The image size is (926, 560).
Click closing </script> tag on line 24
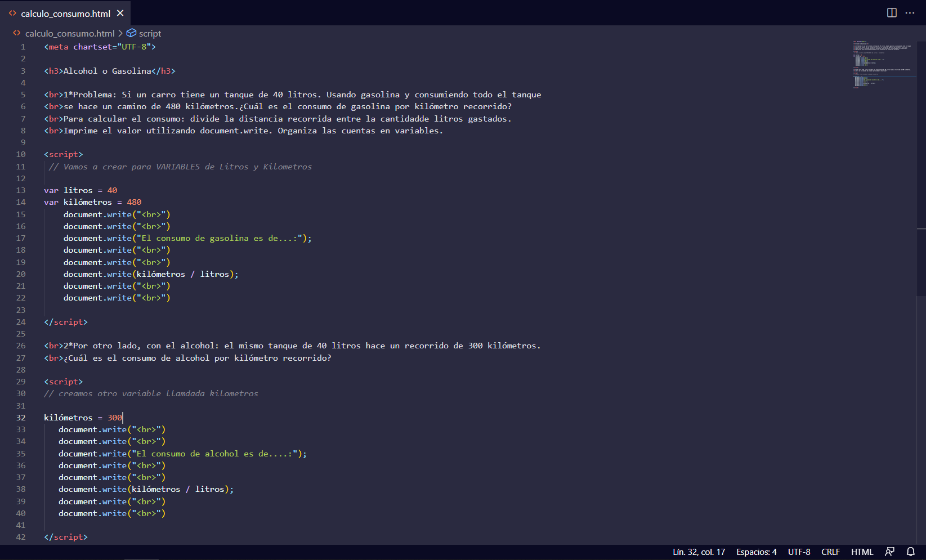66,322
